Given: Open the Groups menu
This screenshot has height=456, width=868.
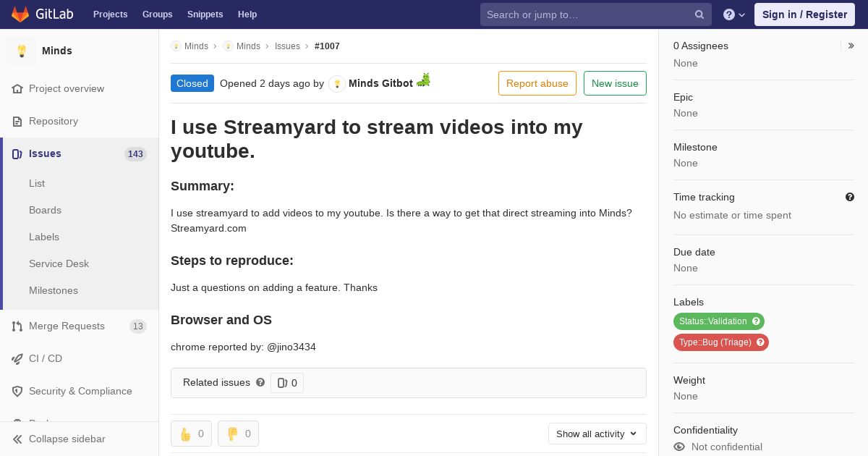Looking at the screenshot, I should click(157, 14).
